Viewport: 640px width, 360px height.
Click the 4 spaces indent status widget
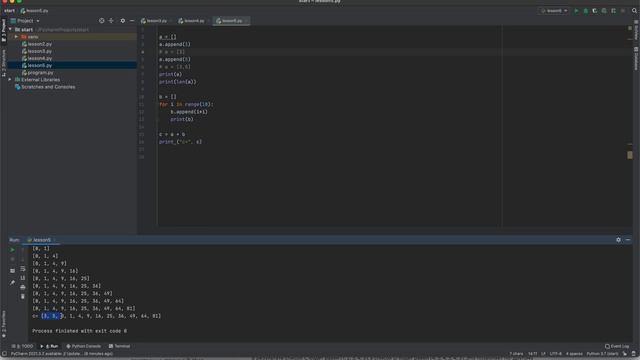[x=574, y=354]
